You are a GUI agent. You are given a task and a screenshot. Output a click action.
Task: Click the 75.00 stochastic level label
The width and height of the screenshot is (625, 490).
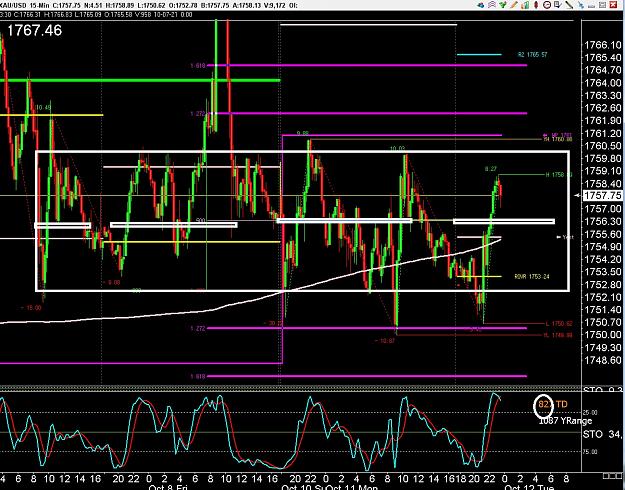(591, 452)
